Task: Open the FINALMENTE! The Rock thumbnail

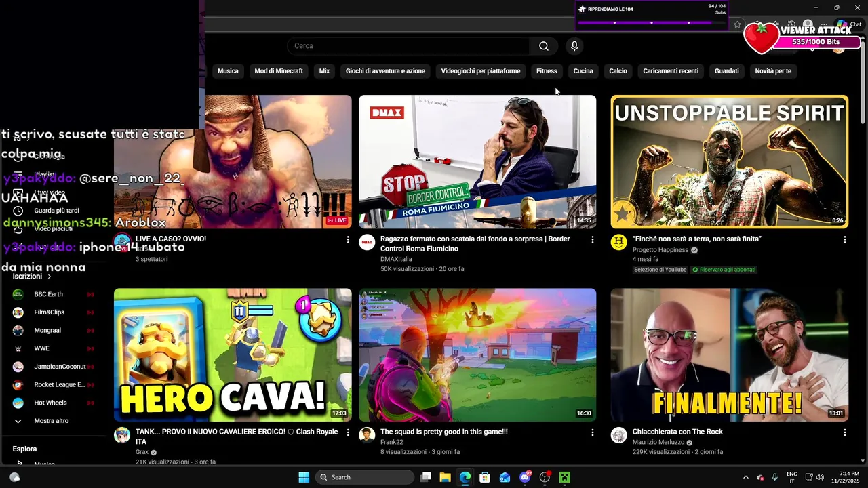Action: (x=729, y=355)
